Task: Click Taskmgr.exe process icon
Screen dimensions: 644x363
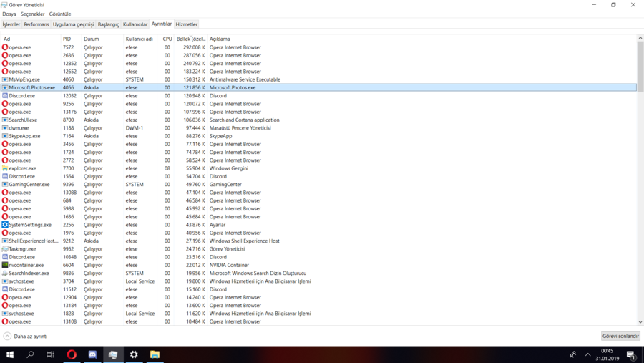Action: (x=5, y=249)
